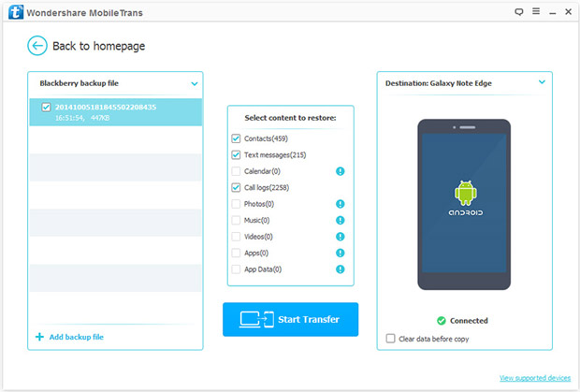Click the info icon next to Photos(0)
Screen dimensions: 580x392
340,204
